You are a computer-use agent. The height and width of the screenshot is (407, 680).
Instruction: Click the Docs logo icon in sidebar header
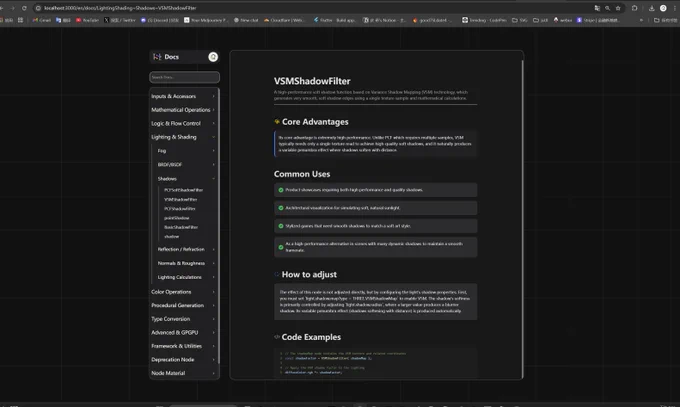pos(157,57)
